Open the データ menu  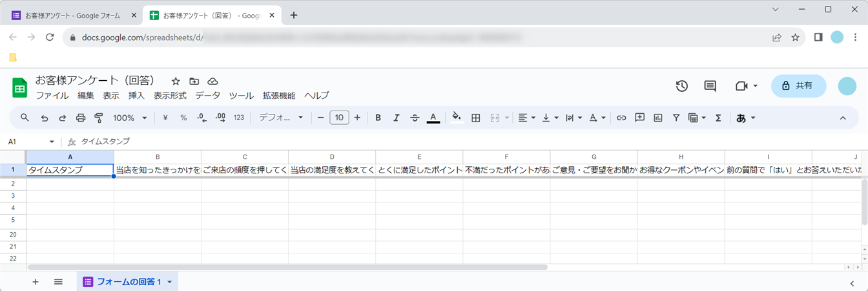pos(207,96)
